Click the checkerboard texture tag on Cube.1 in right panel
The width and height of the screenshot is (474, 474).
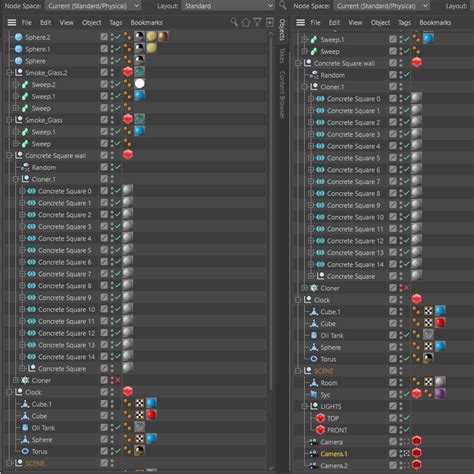pyautogui.click(x=428, y=311)
